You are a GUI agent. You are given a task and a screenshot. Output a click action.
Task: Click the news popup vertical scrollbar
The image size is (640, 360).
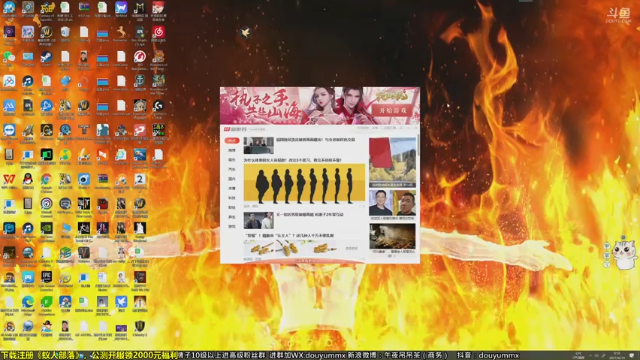coord(418,145)
